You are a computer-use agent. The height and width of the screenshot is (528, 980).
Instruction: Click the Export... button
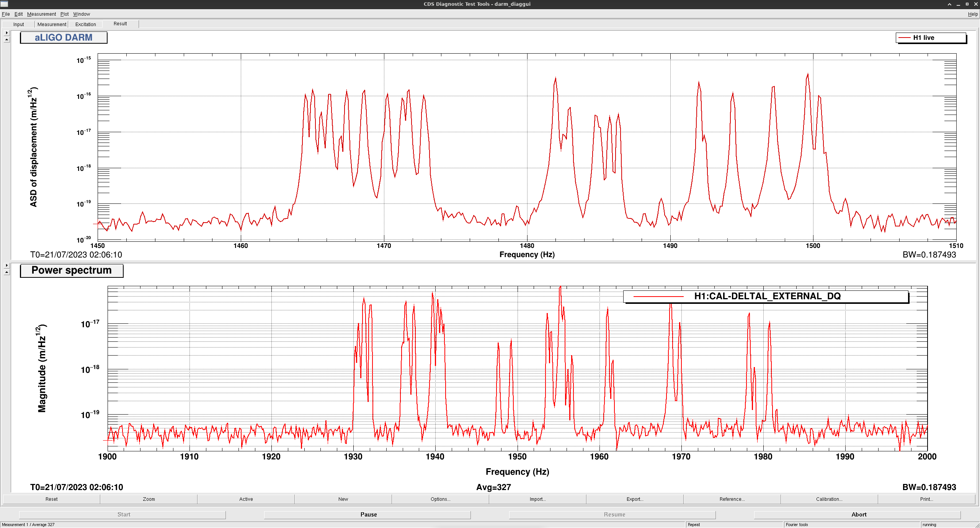coord(635,499)
